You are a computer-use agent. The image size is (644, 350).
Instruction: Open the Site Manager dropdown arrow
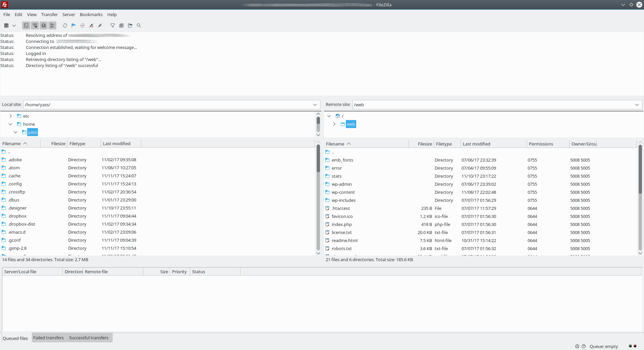click(14, 25)
